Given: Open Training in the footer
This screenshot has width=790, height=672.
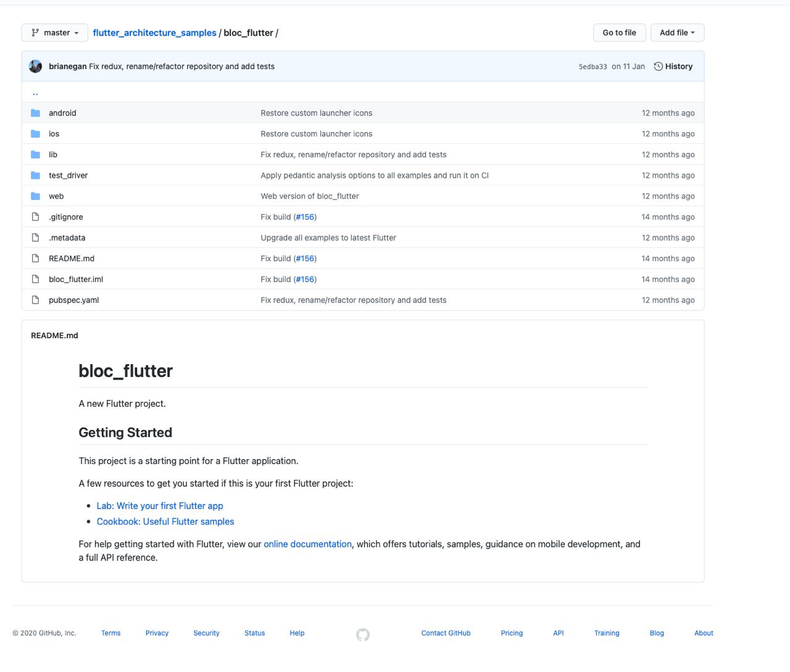Looking at the screenshot, I should pyautogui.click(x=607, y=633).
